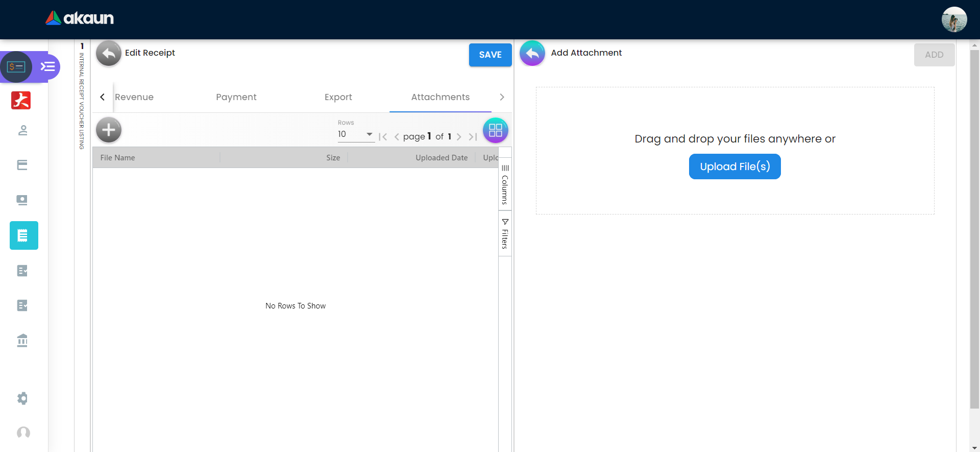Image resolution: width=980 pixels, height=452 pixels.
Task: Open the support headset sidebar icon
Action: pyautogui.click(x=23, y=433)
